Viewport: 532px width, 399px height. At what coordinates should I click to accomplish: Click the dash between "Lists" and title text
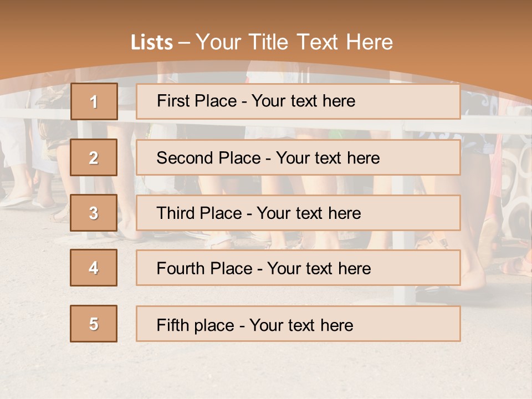184,43
